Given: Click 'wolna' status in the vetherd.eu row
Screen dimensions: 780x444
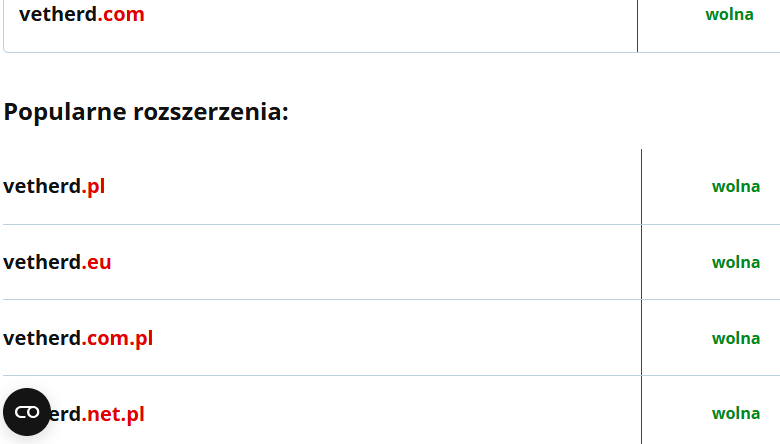Looking at the screenshot, I should tap(735, 262).
